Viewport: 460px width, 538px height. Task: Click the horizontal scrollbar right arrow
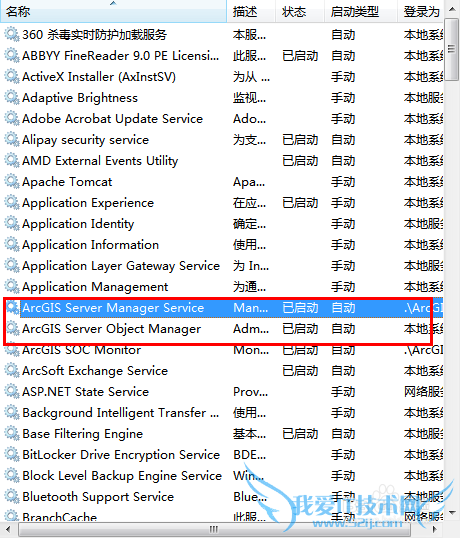(x=435, y=529)
